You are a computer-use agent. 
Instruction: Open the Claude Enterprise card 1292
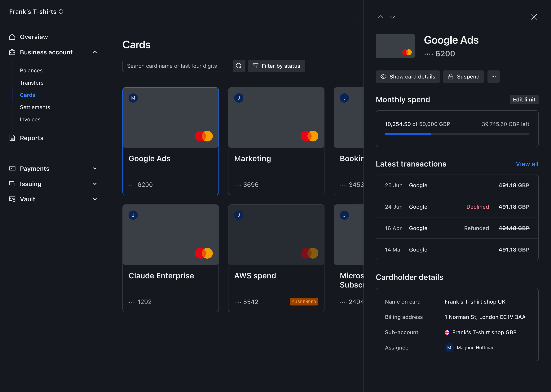point(170,258)
